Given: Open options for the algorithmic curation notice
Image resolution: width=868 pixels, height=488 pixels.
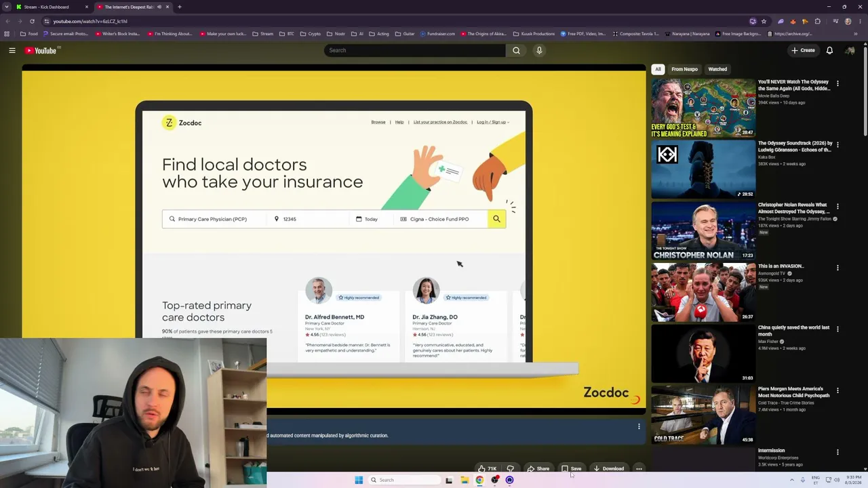Looking at the screenshot, I should click(x=639, y=426).
